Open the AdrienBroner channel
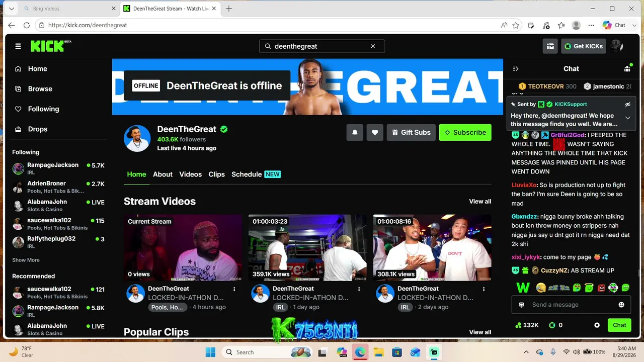Image resolution: width=644 pixels, height=362 pixels. (x=58, y=187)
